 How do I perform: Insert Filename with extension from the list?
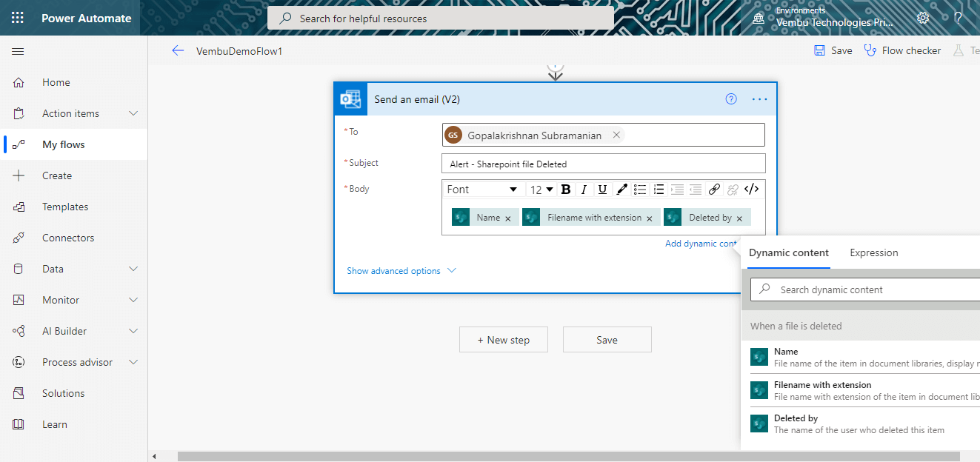click(865, 390)
